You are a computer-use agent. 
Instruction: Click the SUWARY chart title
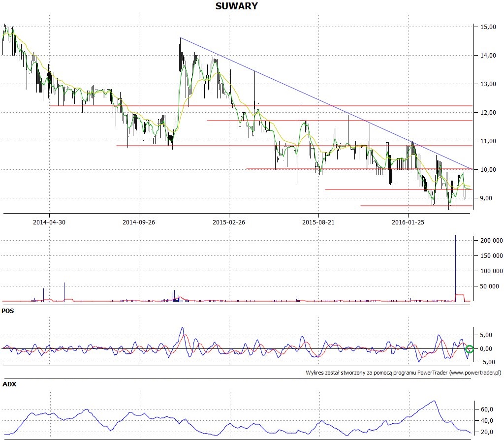(x=237, y=6)
